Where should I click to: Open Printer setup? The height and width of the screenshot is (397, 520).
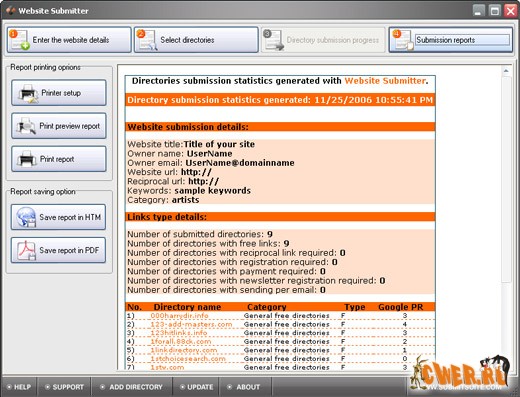(x=59, y=93)
